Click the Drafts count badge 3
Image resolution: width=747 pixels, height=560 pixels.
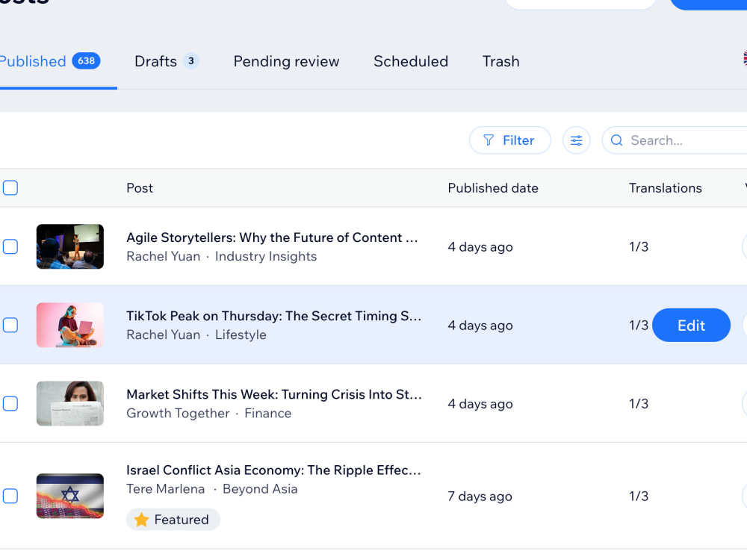[191, 61]
